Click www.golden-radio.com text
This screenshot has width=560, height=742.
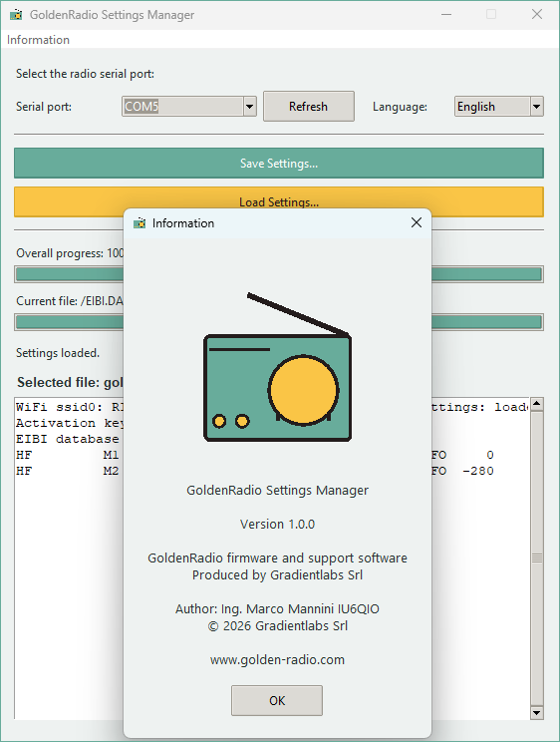pos(277,659)
